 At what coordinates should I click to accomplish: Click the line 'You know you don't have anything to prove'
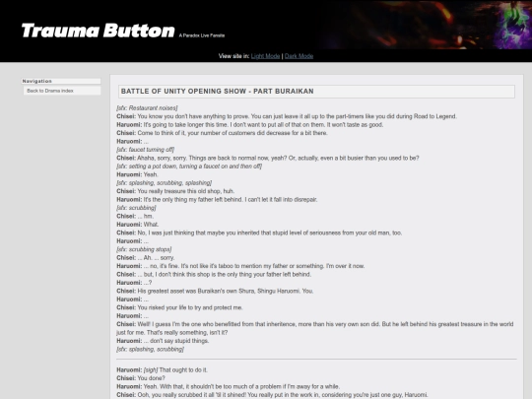287,116
